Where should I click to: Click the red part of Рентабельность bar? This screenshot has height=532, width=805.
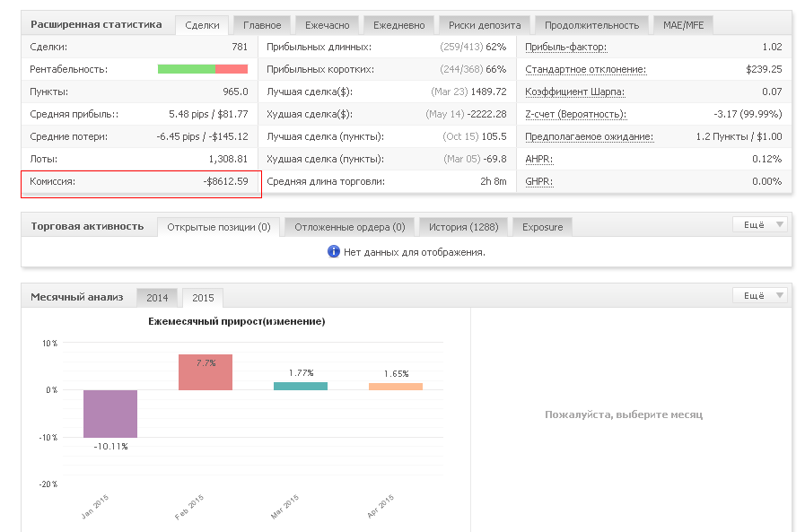click(232, 69)
